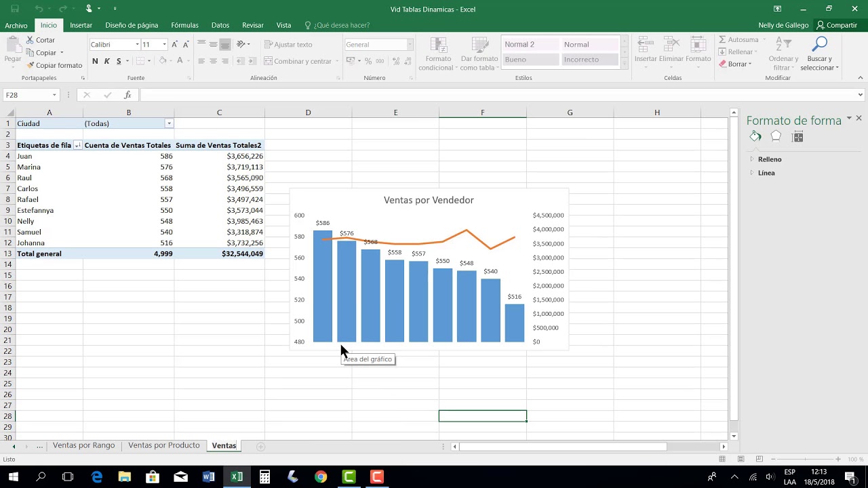
Task: Switch to Diseño de página tab
Action: pos(132,25)
